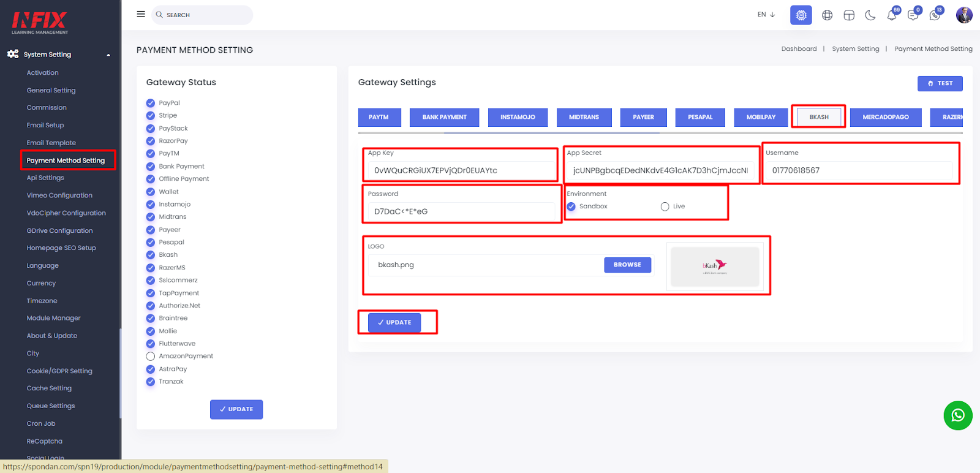Viewport: 980px width, 473px height.
Task: Switch to the MIDTRANS tab
Action: click(584, 117)
